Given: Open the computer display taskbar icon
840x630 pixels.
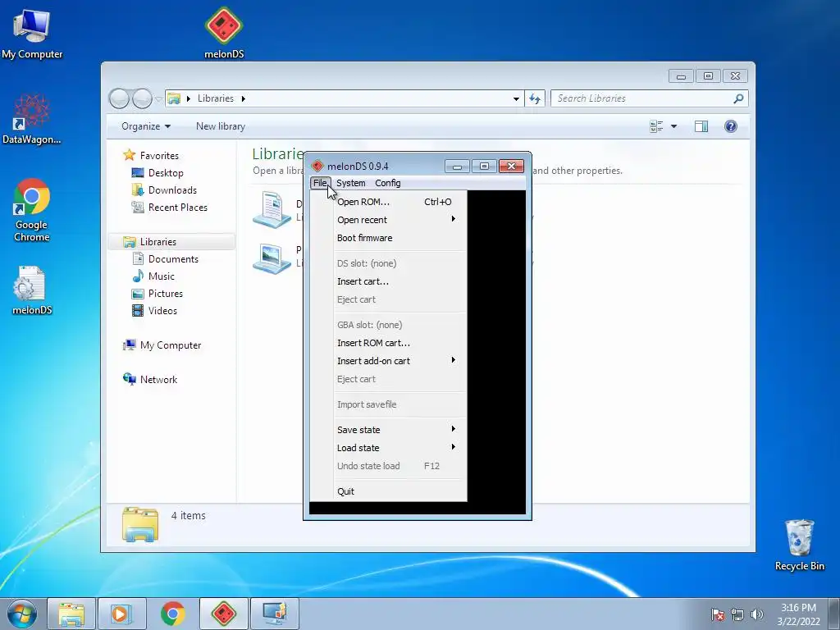Looking at the screenshot, I should (274, 614).
